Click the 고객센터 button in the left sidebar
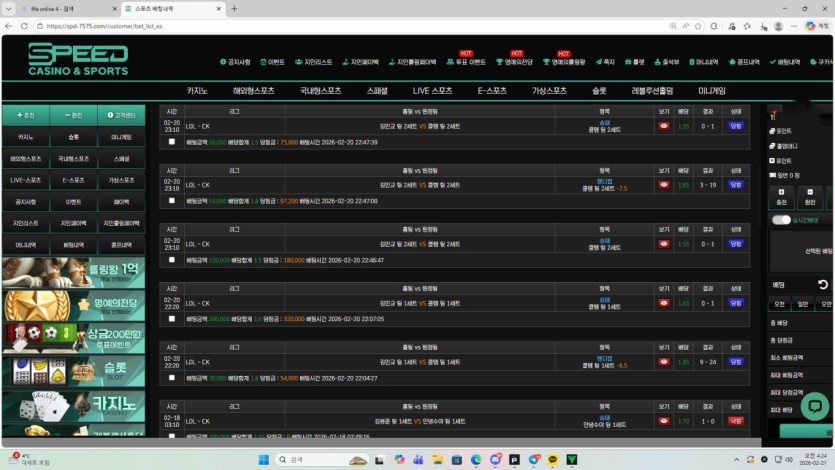This screenshot has width=835, height=470. (121, 116)
